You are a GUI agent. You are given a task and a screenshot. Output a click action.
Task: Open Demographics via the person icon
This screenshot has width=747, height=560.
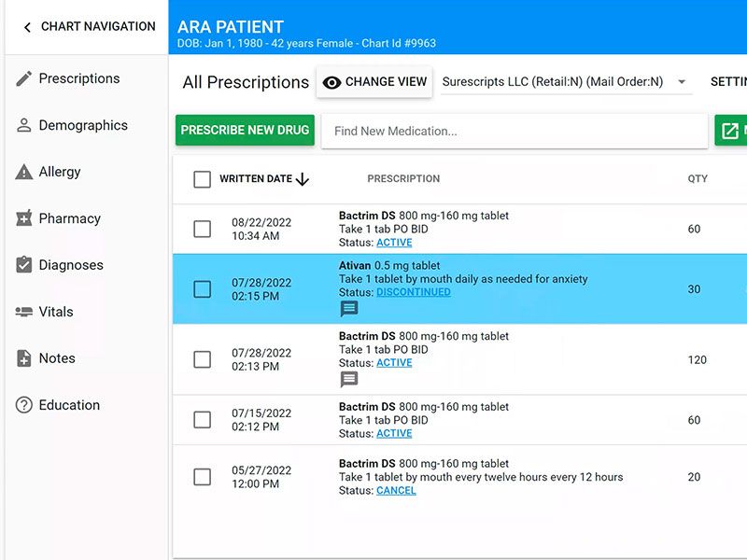pos(24,125)
